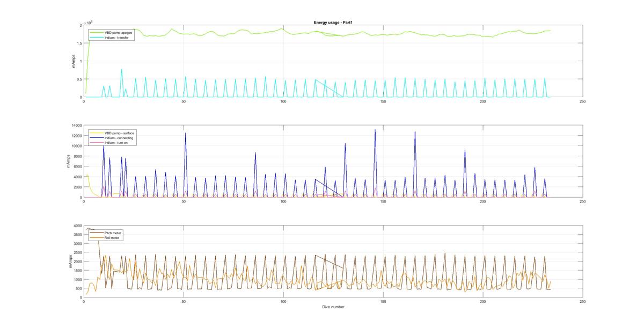644x334 pixels.
Task: Select 'Iridium - connecting' legend entry
Action: [x=118, y=138]
